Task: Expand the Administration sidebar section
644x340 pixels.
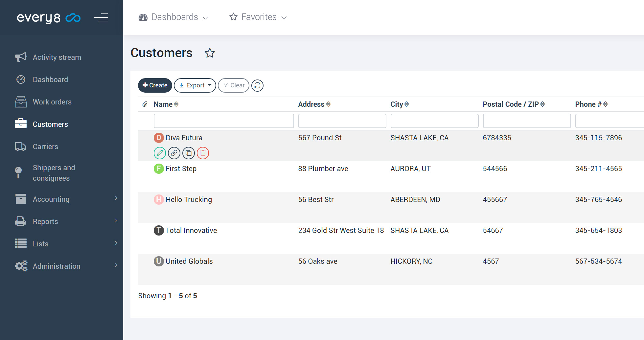Action: pyautogui.click(x=56, y=266)
